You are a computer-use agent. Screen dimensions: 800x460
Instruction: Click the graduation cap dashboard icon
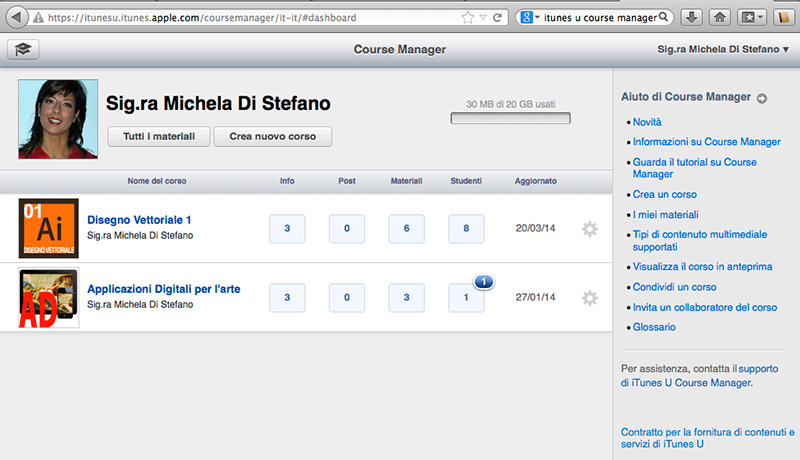23,49
